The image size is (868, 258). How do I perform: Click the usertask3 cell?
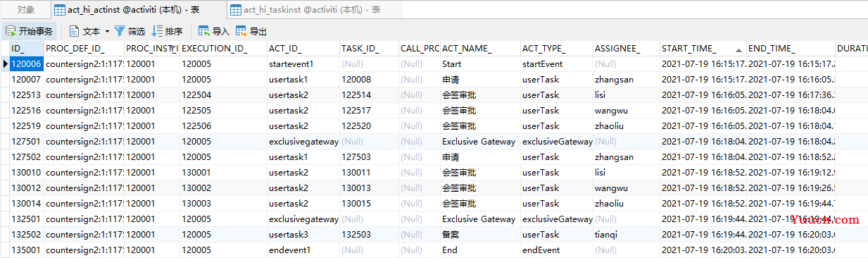click(x=303, y=234)
